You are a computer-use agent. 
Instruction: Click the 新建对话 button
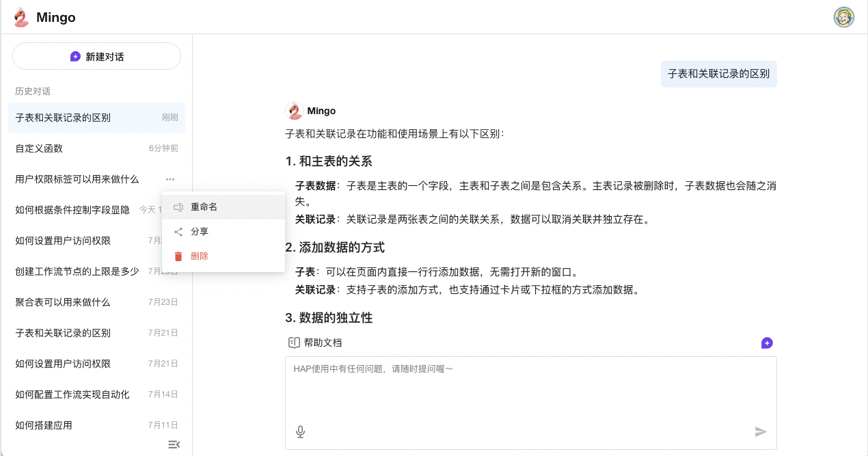click(96, 56)
